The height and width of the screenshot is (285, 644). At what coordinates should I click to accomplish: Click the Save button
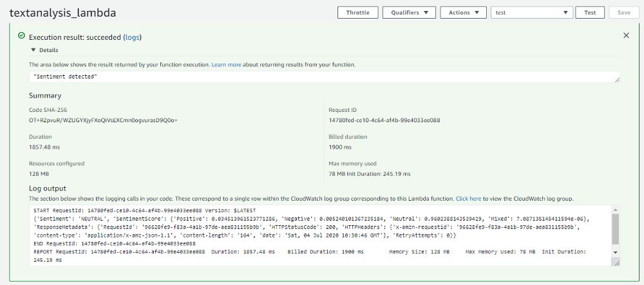(x=624, y=12)
